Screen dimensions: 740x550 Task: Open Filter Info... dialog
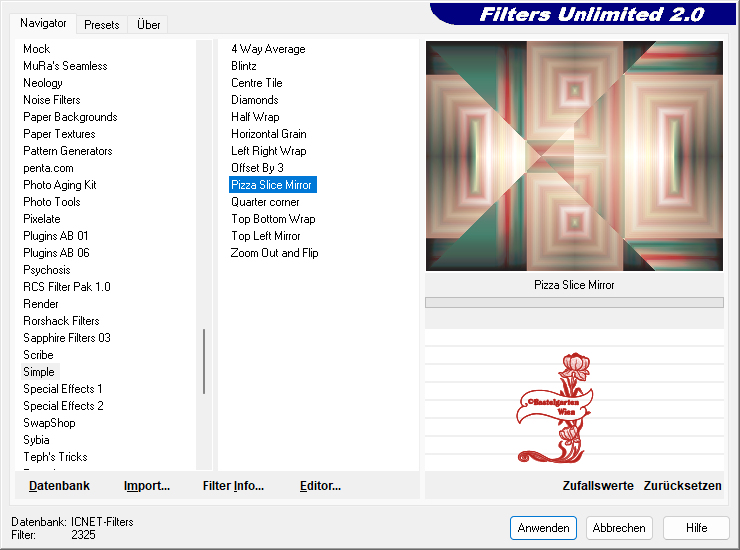point(233,486)
